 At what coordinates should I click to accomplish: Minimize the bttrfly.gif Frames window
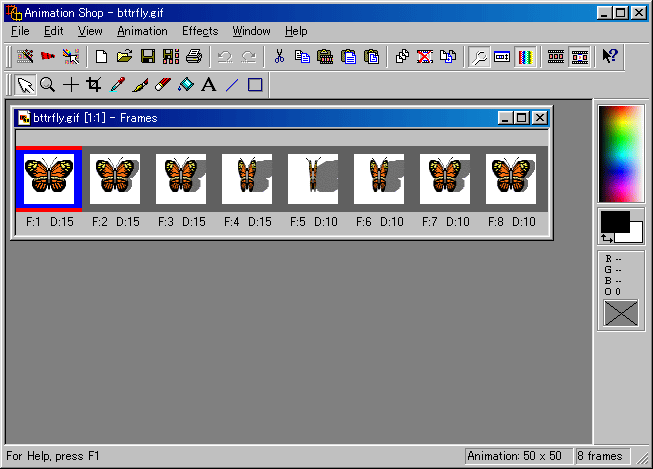pyautogui.click(x=506, y=118)
